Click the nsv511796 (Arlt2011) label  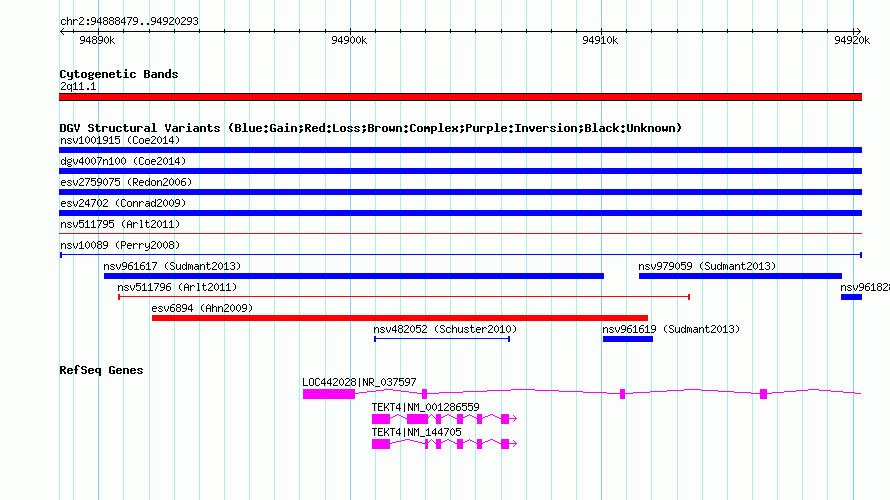(x=177, y=287)
